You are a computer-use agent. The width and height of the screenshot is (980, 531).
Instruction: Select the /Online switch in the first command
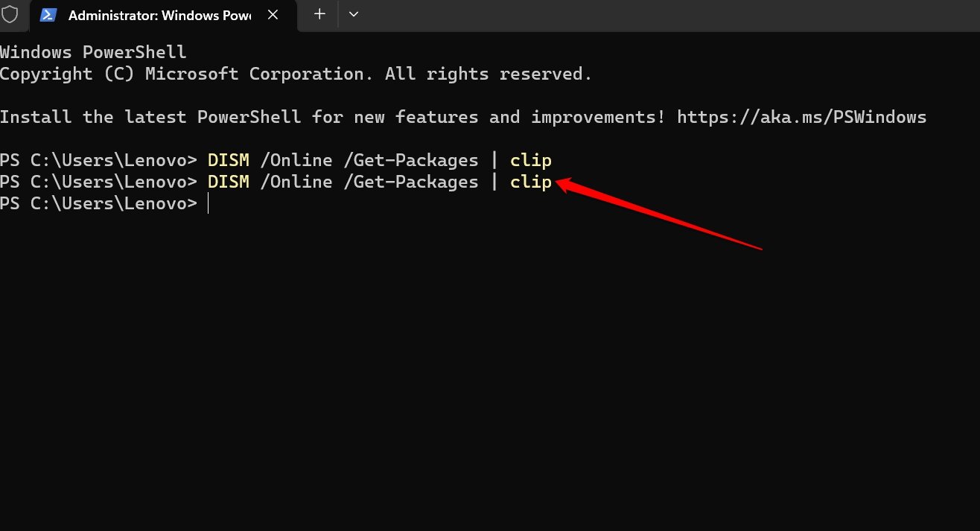[x=296, y=159]
